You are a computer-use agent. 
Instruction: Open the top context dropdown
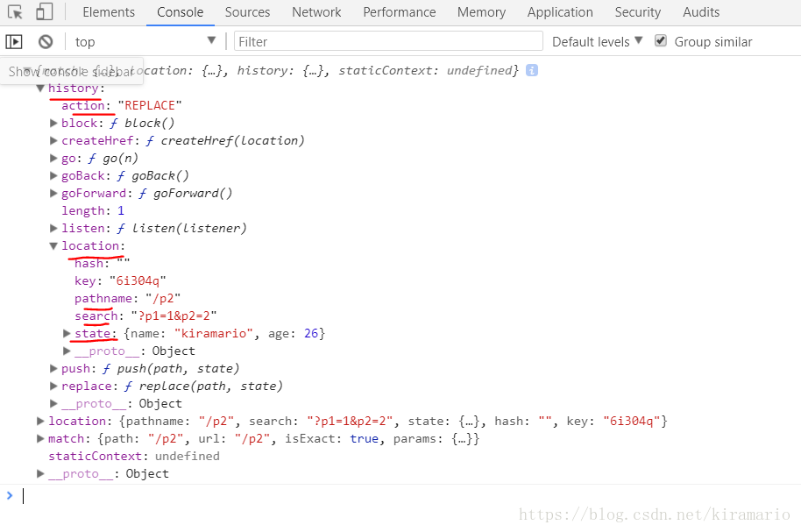145,41
